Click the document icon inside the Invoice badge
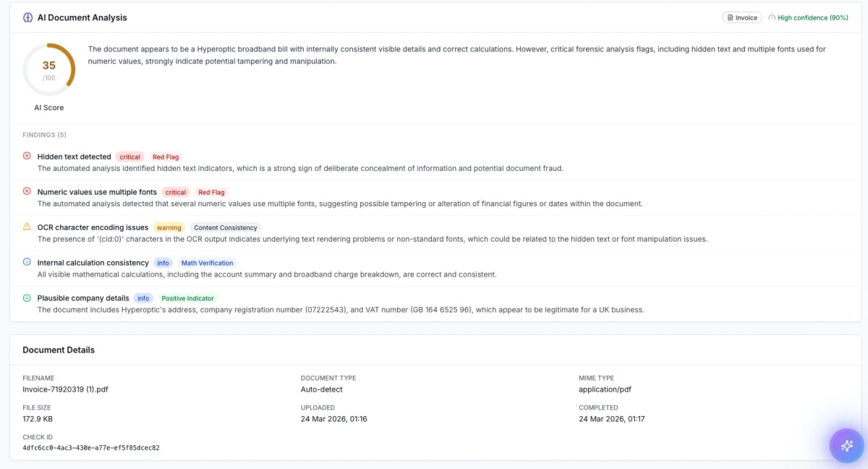 [732, 17]
